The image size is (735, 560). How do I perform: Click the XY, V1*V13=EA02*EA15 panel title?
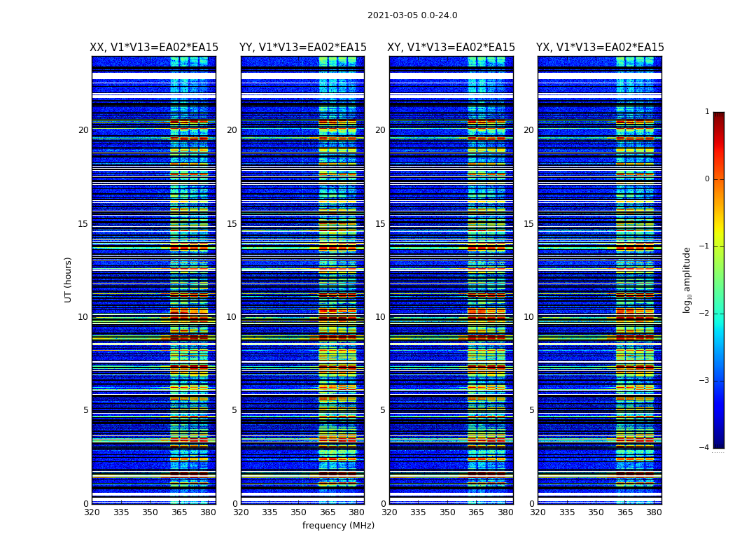pos(451,48)
